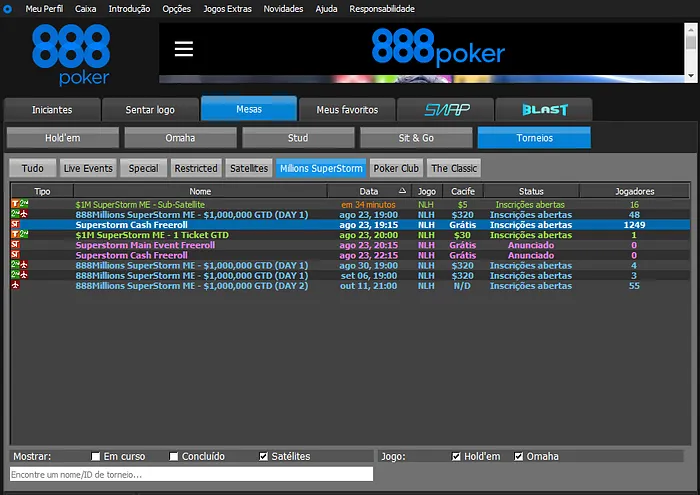Screen dimensions: 700x495
Task: Toggle the Concluído checkbox
Action: (x=174, y=456)
